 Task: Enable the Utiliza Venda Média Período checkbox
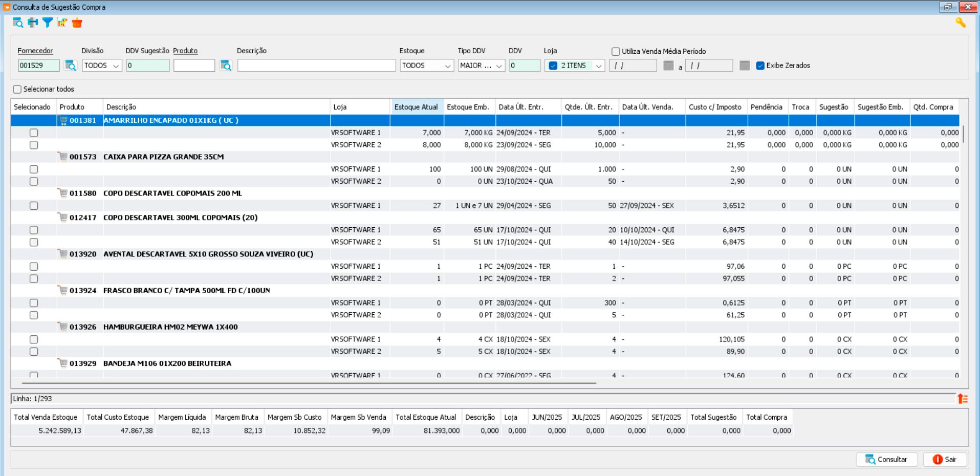(x=616, y=51)
